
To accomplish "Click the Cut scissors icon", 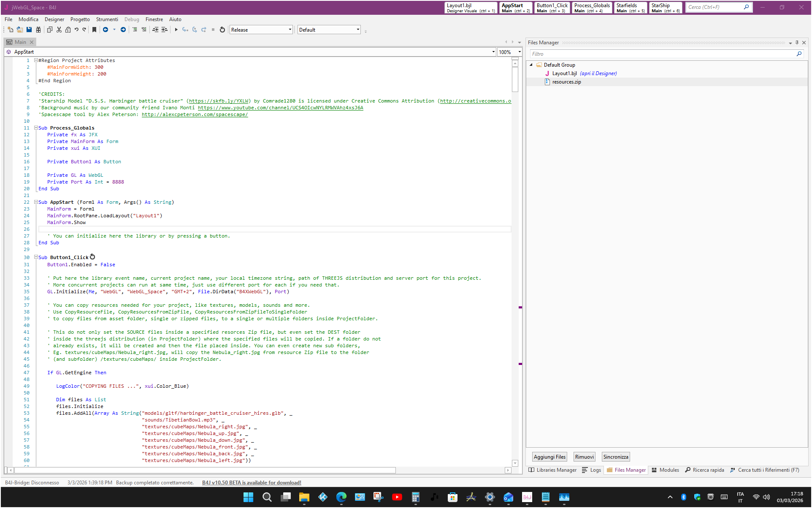I will [59, 30].
